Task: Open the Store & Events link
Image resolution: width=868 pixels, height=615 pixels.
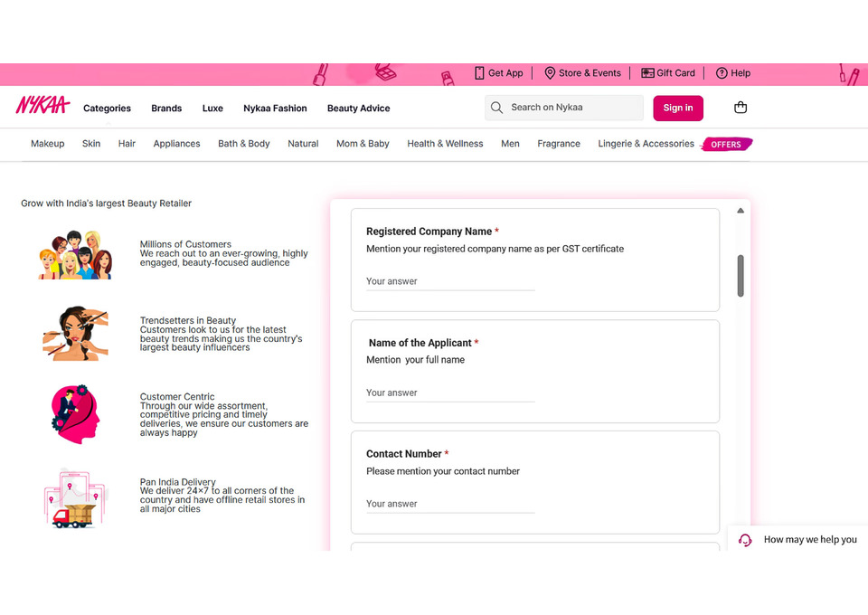Action: tap(590, 73)
